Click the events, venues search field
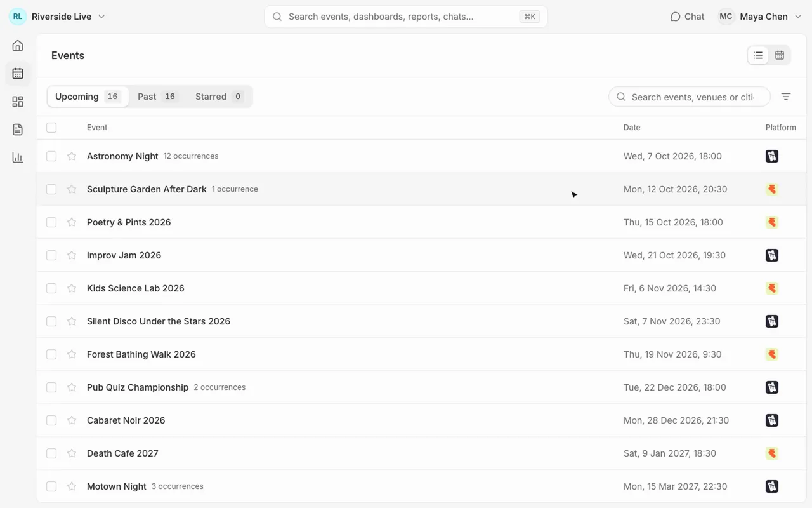The height and width of the screenshot is (508, 812). click(x=690, y=97)
